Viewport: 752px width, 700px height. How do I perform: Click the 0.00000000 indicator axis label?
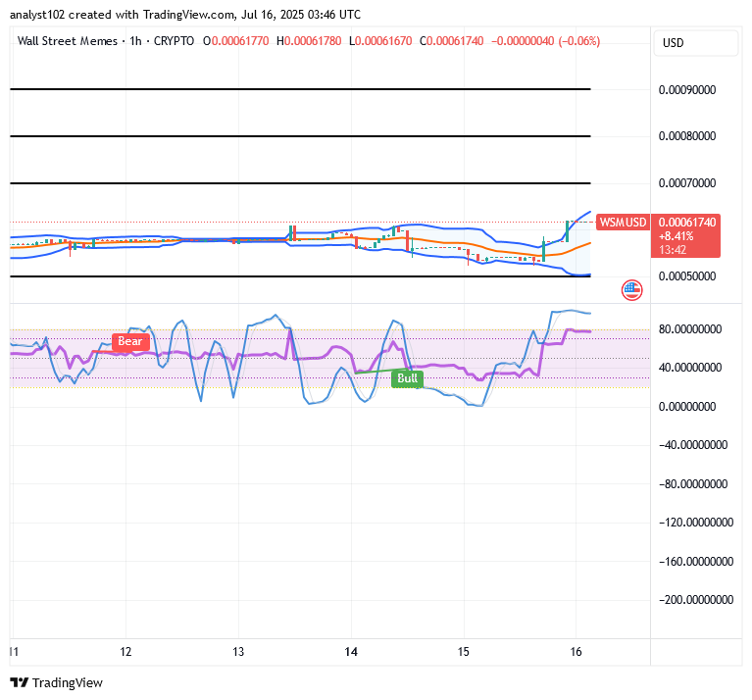pyautogui.click(x=686, y=407)
